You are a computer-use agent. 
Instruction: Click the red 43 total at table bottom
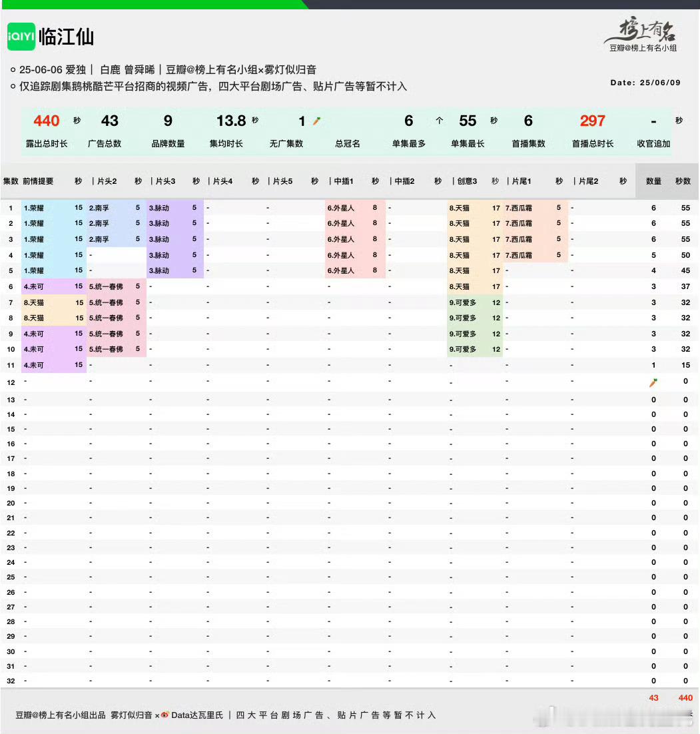coord(653,698)
